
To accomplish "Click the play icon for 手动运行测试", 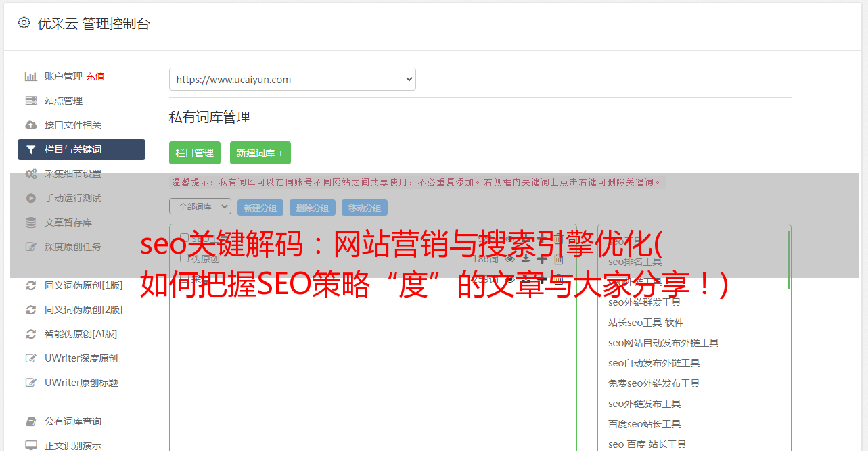I will [31, 198].
